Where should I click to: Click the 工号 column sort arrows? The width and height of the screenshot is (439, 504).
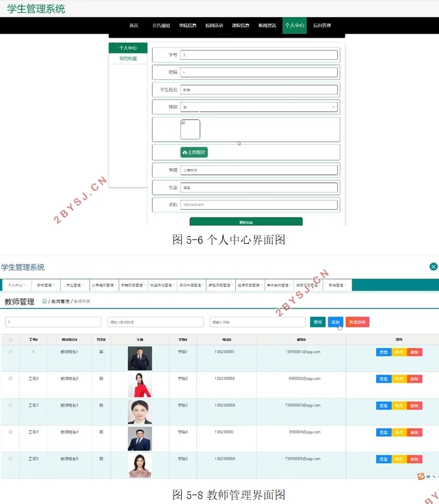pos(37,339)
